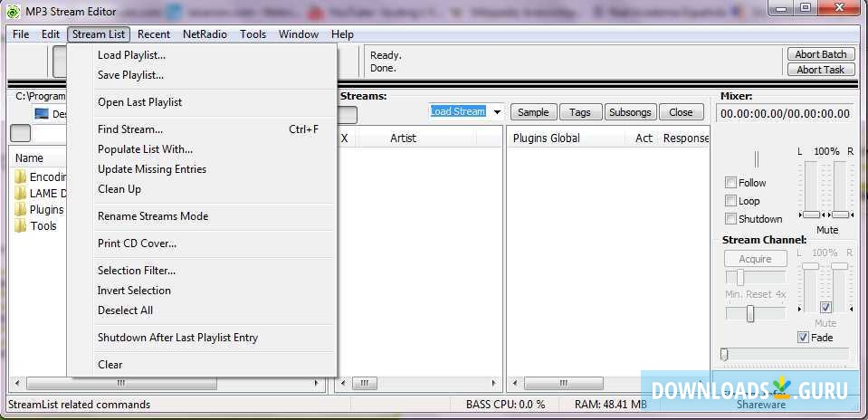Viewport: 868px width, 420px height.
Task: Click the Subsongs button
Action: pos(630,112)
